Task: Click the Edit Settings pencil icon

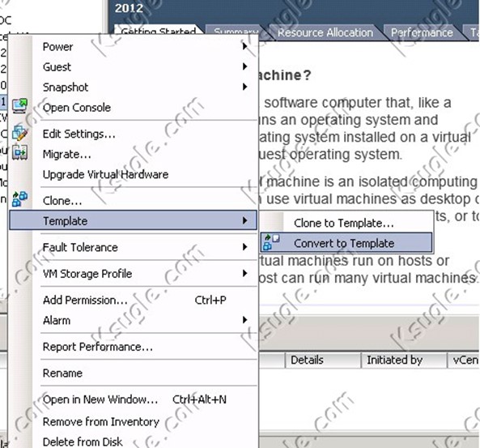Action: click(20, 133)
